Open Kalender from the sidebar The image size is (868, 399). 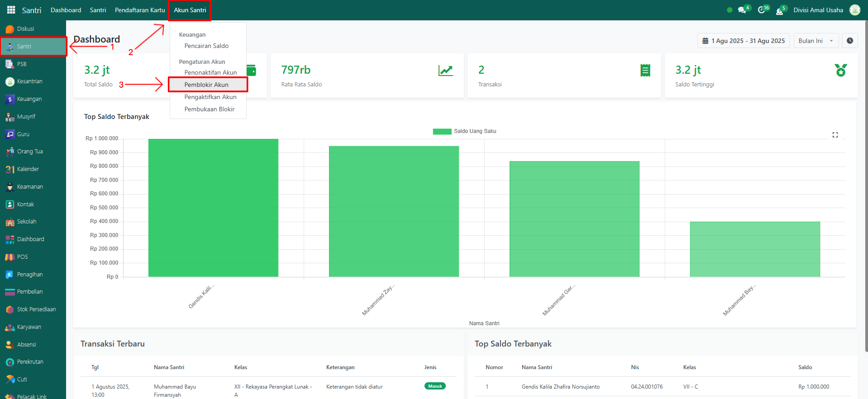[x=28, y=169]
